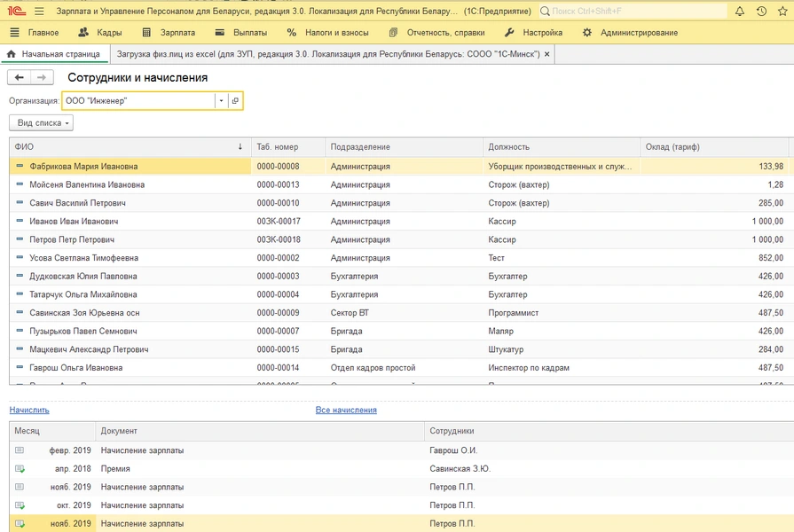Click in the search field

coord(630,12)
